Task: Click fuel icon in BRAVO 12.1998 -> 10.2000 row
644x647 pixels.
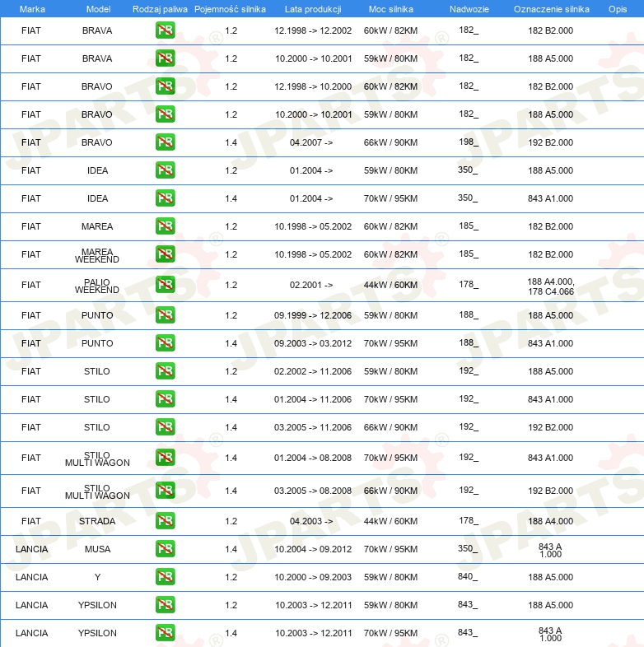Action: point(166,86)
